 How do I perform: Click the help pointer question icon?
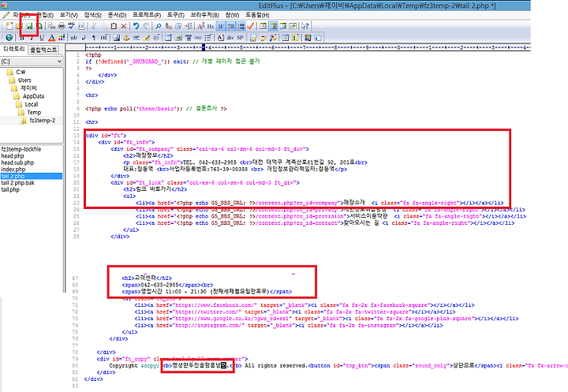click(305, 26)
